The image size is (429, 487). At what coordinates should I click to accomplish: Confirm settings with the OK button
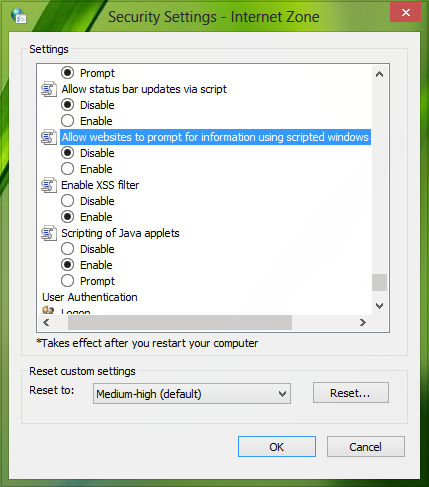click(277, 447)
